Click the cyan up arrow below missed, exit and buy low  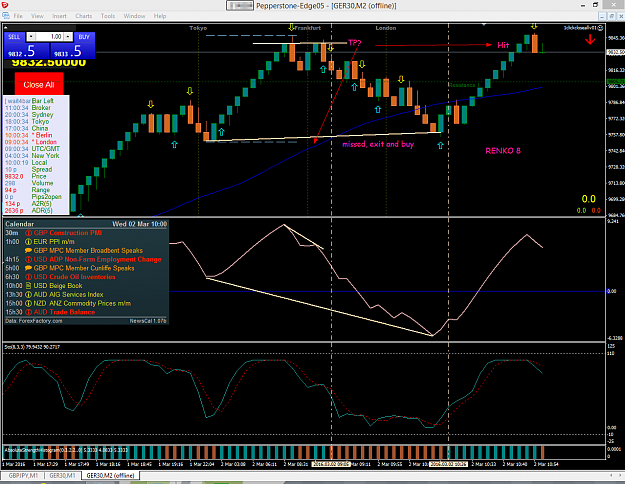(x=440, y=146)
